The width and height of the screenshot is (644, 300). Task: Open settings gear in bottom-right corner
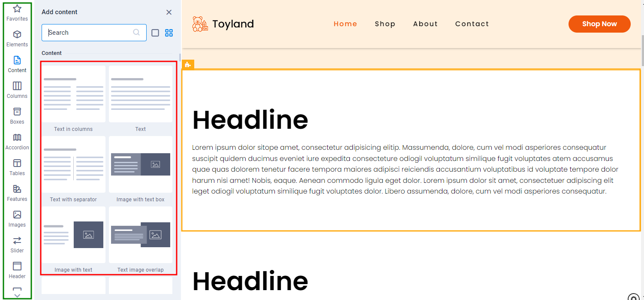click(633, 297)
